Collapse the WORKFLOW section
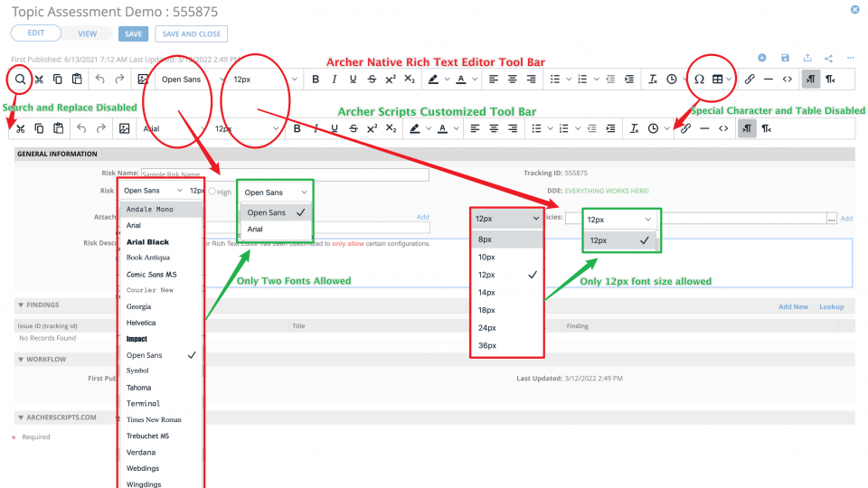This screenshot has height=488, width=868. pos(21,360)
